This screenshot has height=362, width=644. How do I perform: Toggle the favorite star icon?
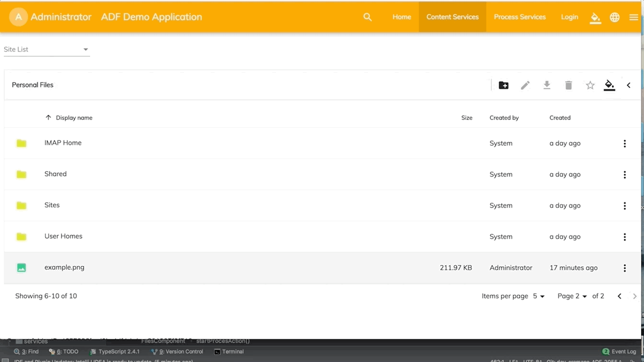coord(590,85)
